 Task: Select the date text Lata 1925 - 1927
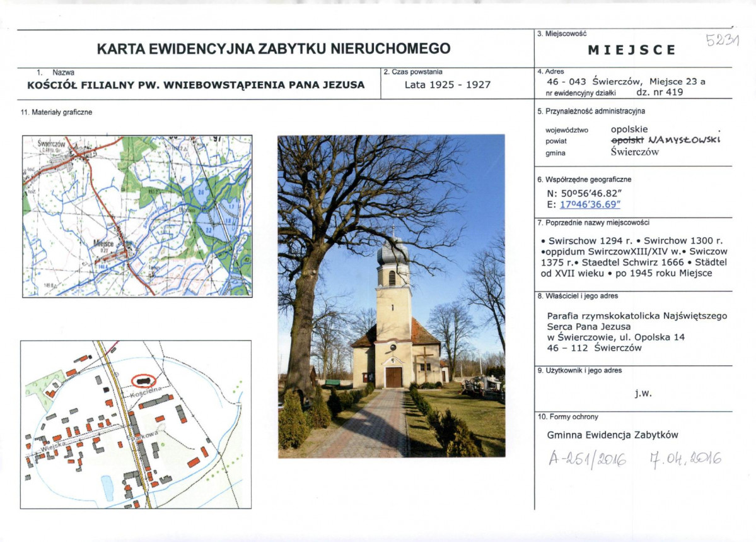click(x=448, y=85)
